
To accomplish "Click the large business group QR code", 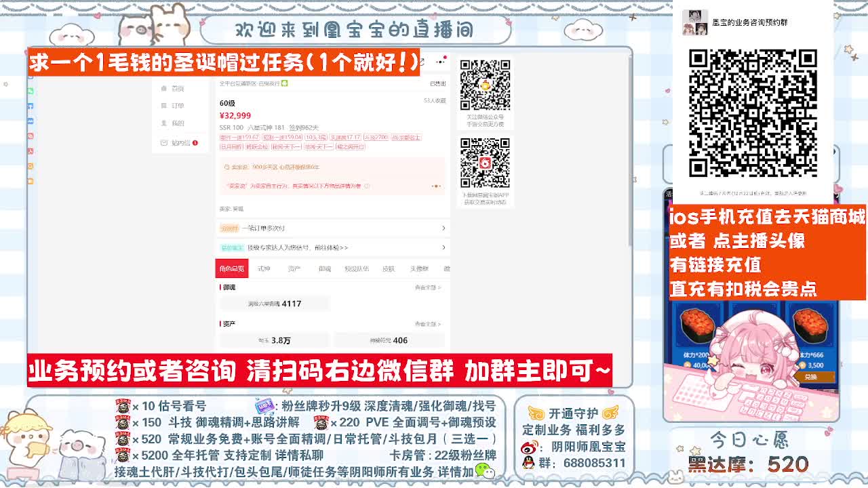I will pos(753,113).
